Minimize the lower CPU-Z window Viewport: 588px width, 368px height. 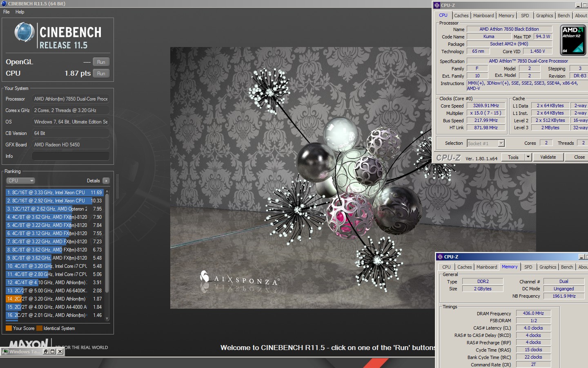click(581, 257)
